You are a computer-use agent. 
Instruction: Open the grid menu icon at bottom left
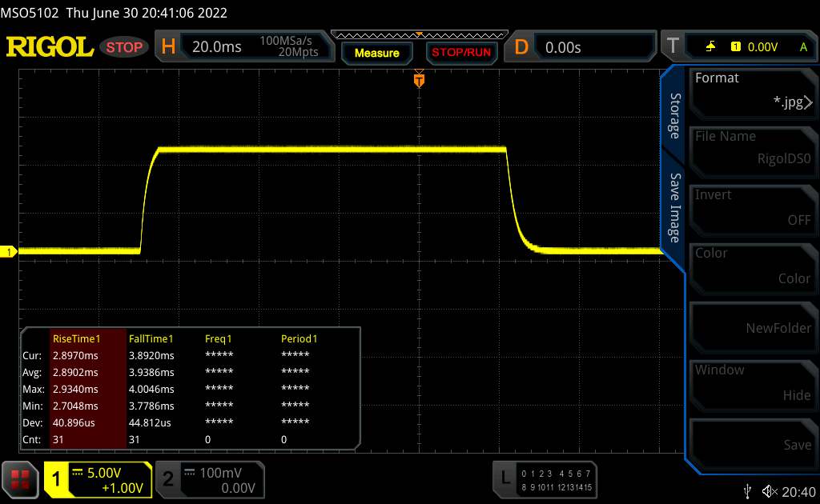tap(20, 478)
